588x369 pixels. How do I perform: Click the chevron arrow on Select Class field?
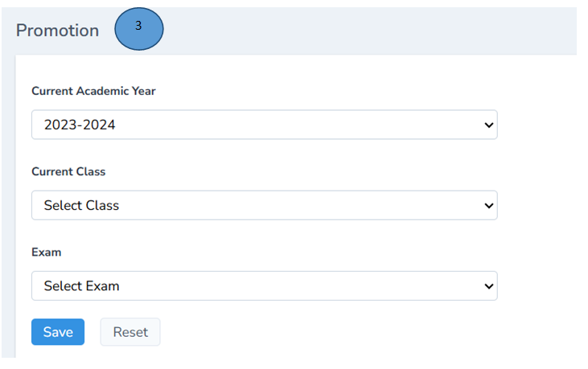point(487,206)
